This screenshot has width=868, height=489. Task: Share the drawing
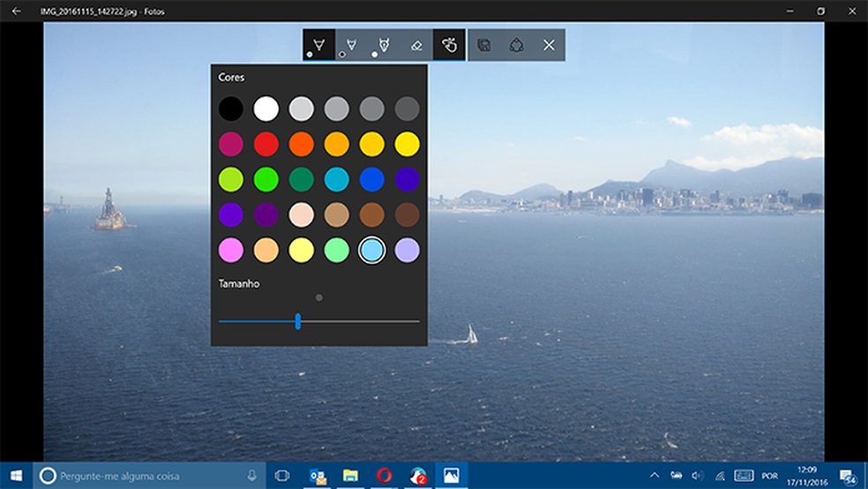click(517, 45)
